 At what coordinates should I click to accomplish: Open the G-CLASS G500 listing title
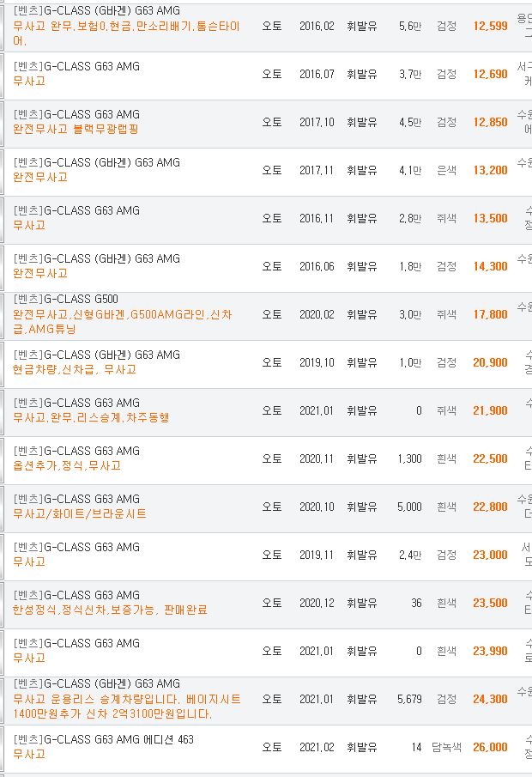pos(65,300)
